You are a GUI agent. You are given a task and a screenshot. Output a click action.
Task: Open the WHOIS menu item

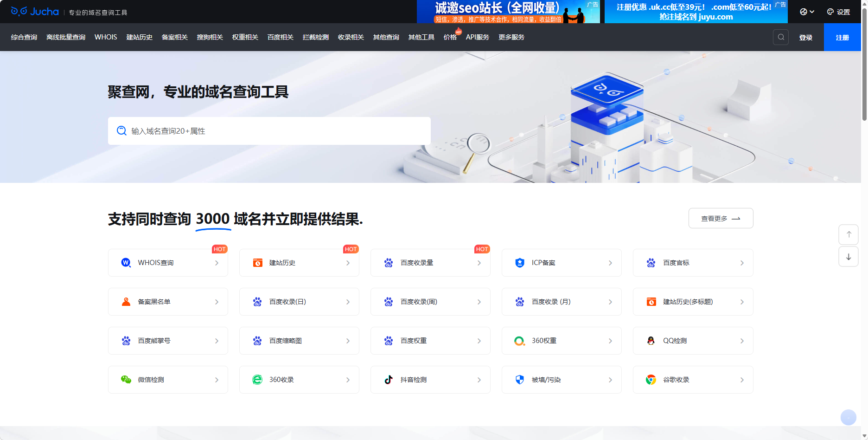105,37
